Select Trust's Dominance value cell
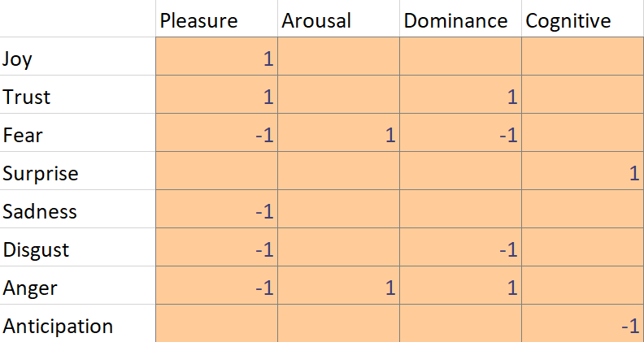Screen dimensions: 644x342 tap(460, 97)
